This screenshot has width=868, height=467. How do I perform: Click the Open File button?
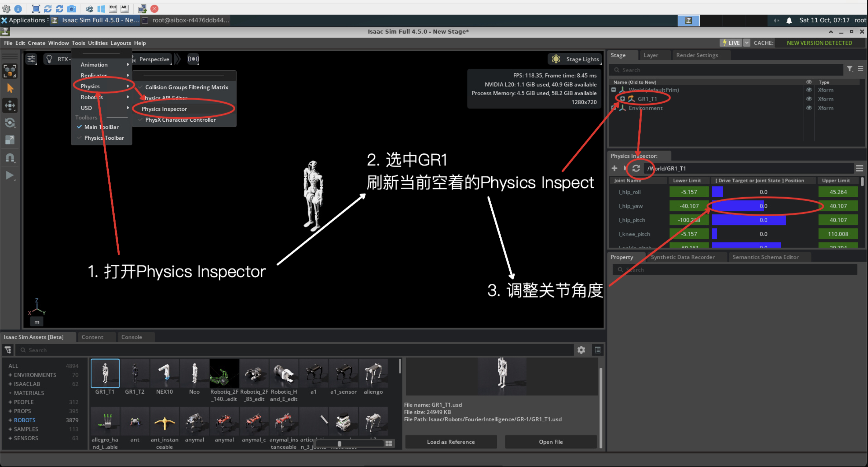tap(551, 442)
